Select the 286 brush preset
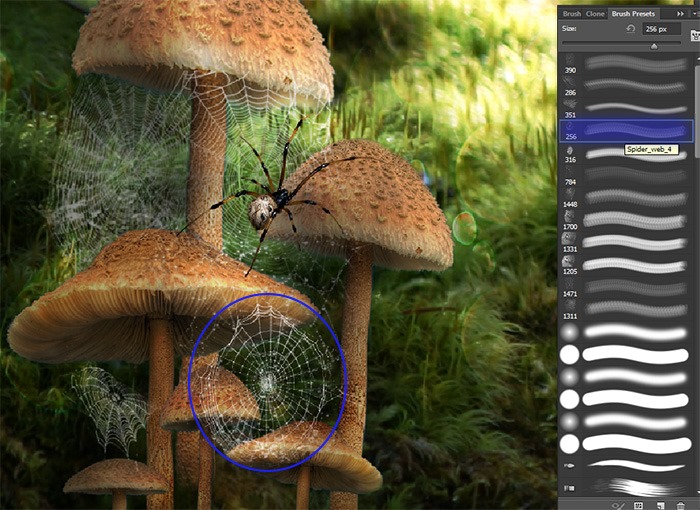Image resolution: width=700 pixels, height=510 pixels. point(626,86)
